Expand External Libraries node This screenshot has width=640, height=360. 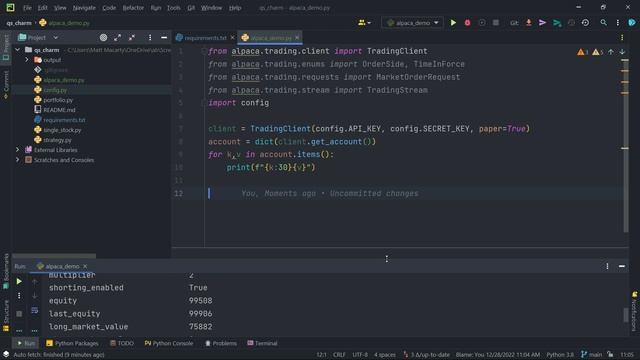[18, 150]
